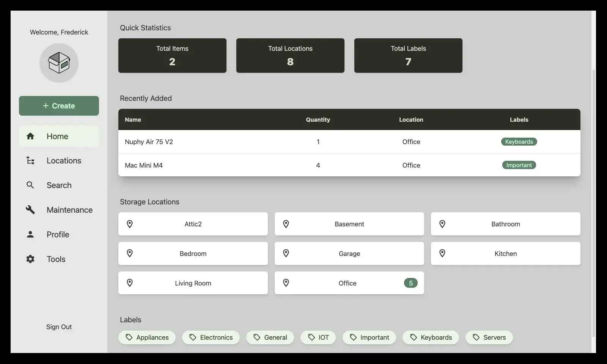Screen dimensions: 607x364
Task: Select the Keywords label chip named Keyboards
Action: tap(430, 337)
